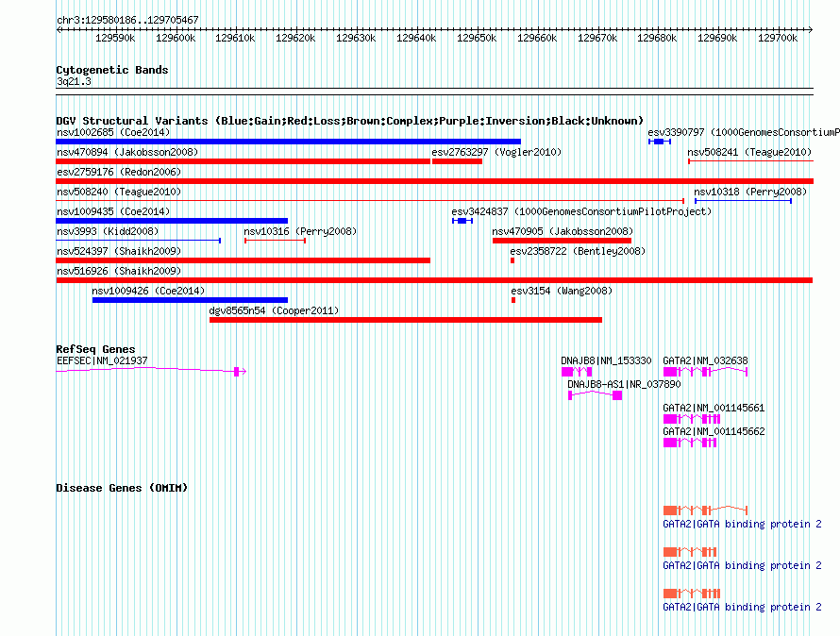This screenshot has width=840, height=636.
Task: Click the RefSeq Genes track title
Action: pos(95,349)
